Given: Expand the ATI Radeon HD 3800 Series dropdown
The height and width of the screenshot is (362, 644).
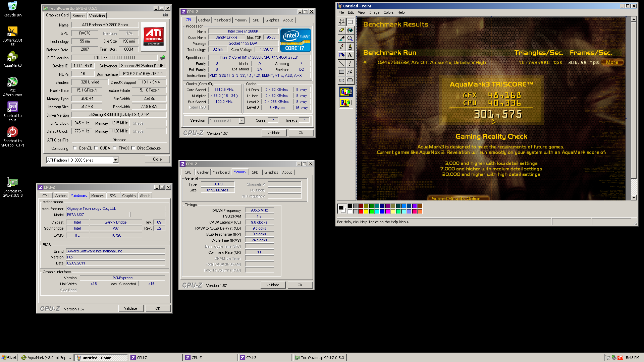Looking at the screenshot, I should (115, 160).
